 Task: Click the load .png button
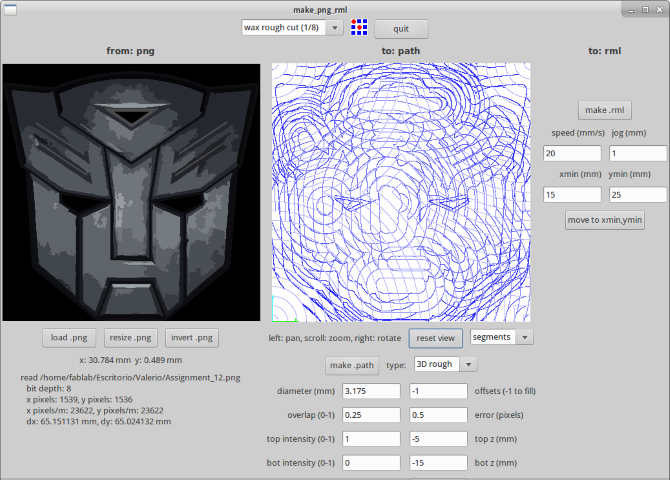pos(69,338)
